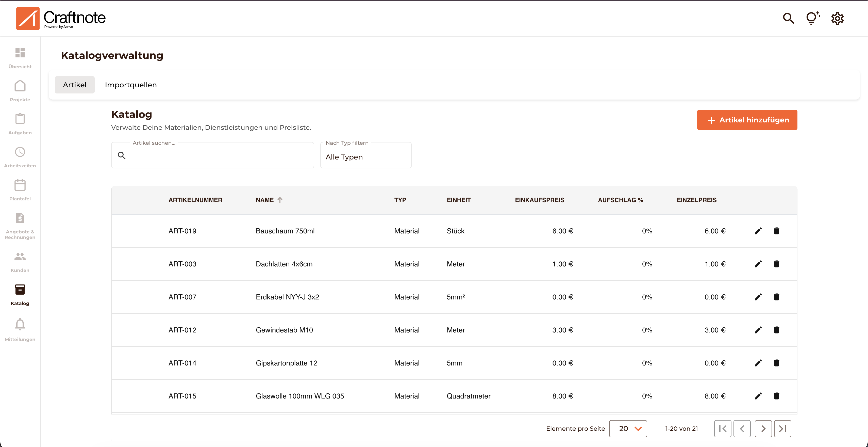
Task: Open Angebote & Rechnungen section
Action: coord(20,225)
